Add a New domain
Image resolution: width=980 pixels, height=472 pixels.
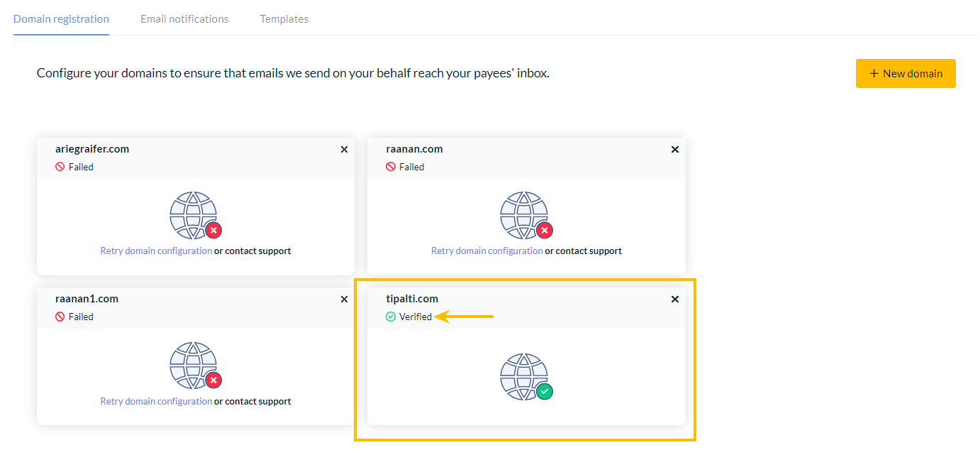pos(906,73)
